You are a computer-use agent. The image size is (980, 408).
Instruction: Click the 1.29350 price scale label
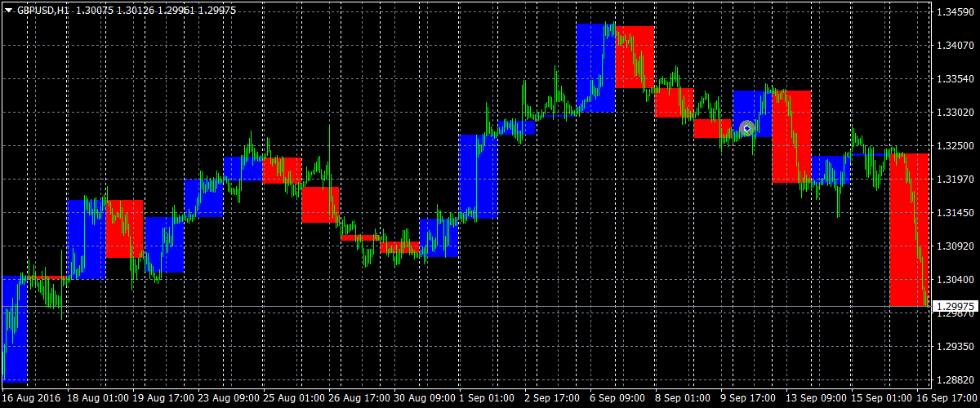click(954, 346)
